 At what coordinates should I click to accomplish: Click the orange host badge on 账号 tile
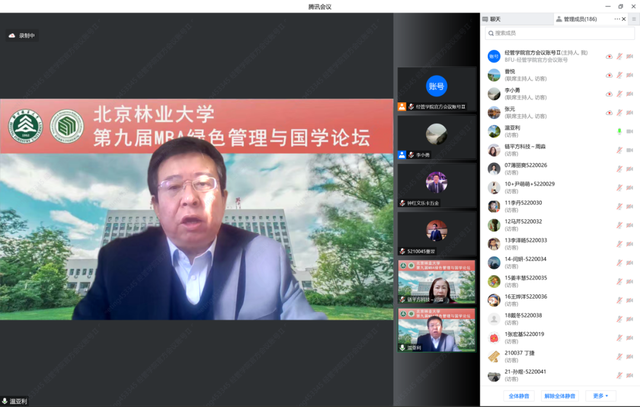tap(402, 107)
